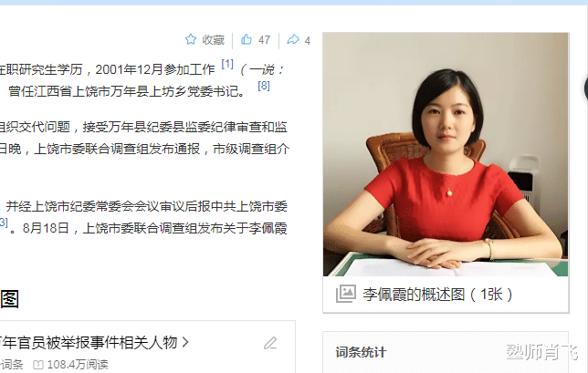The image size is (588, 373).
Task: Expand 官员被举报事件相关人物 chevron arrow
Action: (x=185, y=342)
